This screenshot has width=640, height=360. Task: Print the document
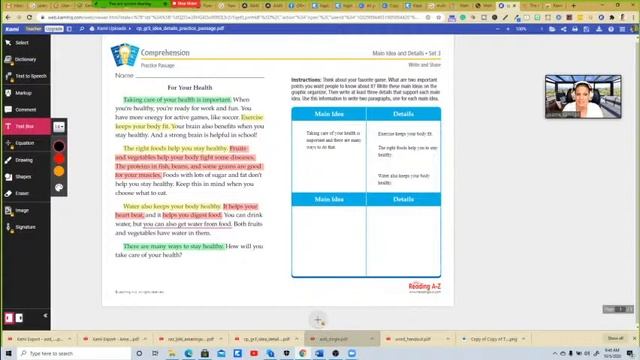click(x=575, y=29)
